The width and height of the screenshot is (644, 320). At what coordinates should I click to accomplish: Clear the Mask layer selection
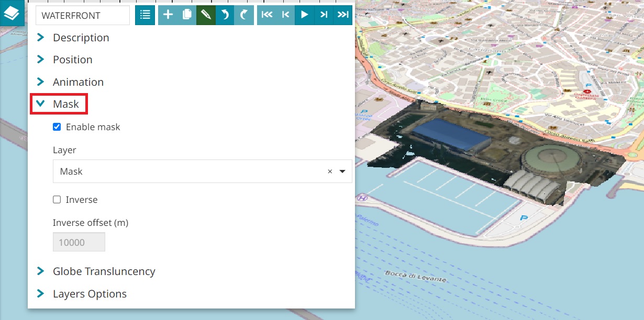pos(330,172)
